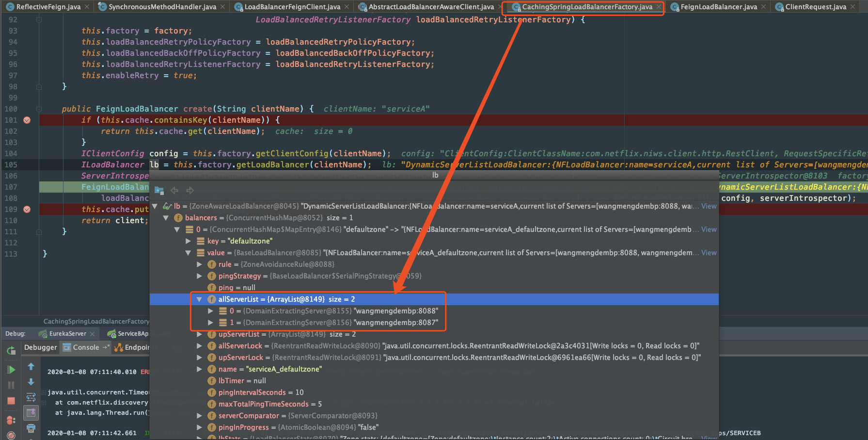Screen dimensions: 868x440
Task: Set inspected value as root icon in popup
Action: click(159, 190)
